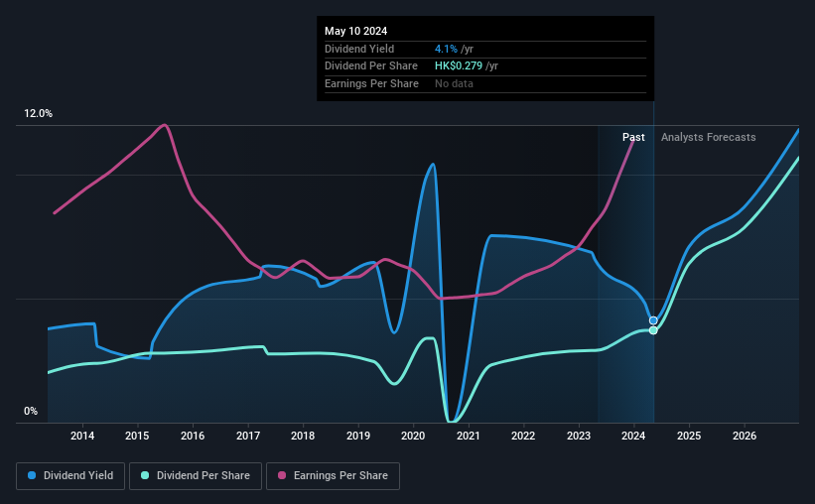Toggle the Dividend Per Share legend button
Image resolution: width=815 pixels, height=504 pixels.
(196, 476)
